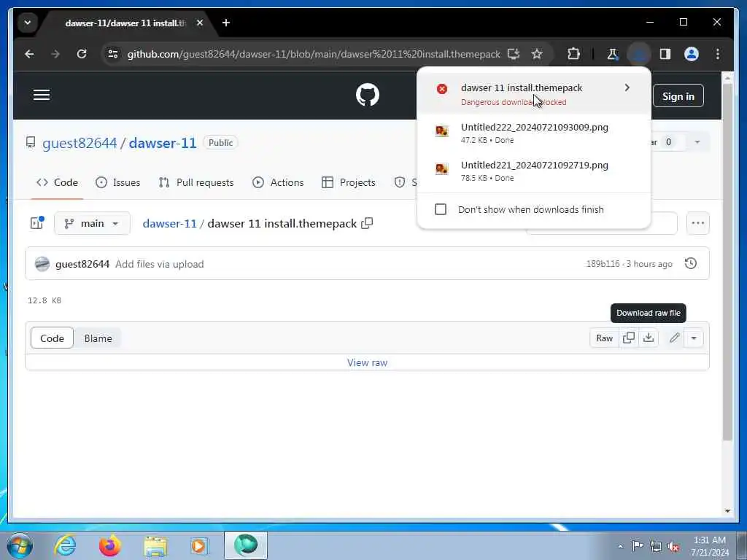Screen dimensions: 747x560
Task: Click the browser forward arrow
Action: [55, 54]
